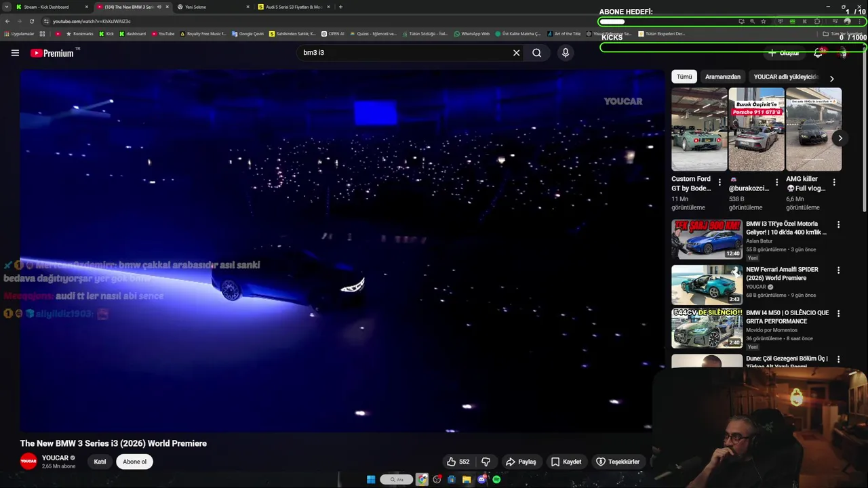Reload the page with the refresh icon

(31, 21)
